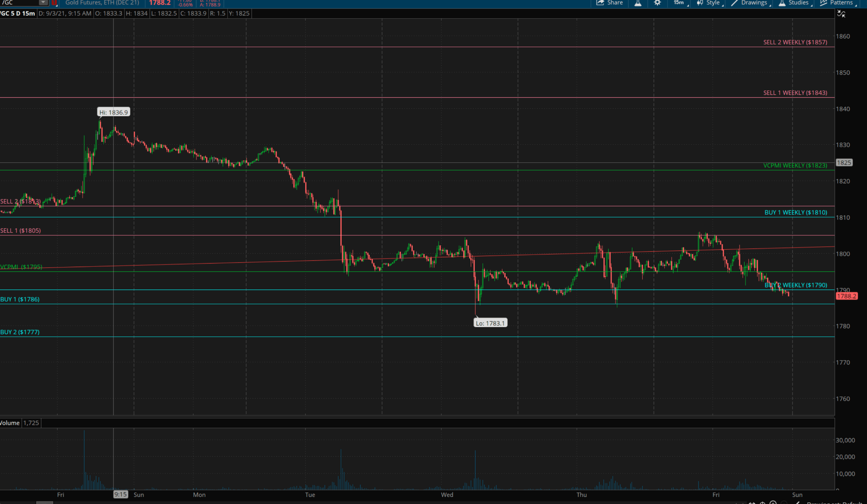This screenshot has height=504, width=867.
Task: Click the current price tag 1788.2 on axis
Action: point(846,296)
